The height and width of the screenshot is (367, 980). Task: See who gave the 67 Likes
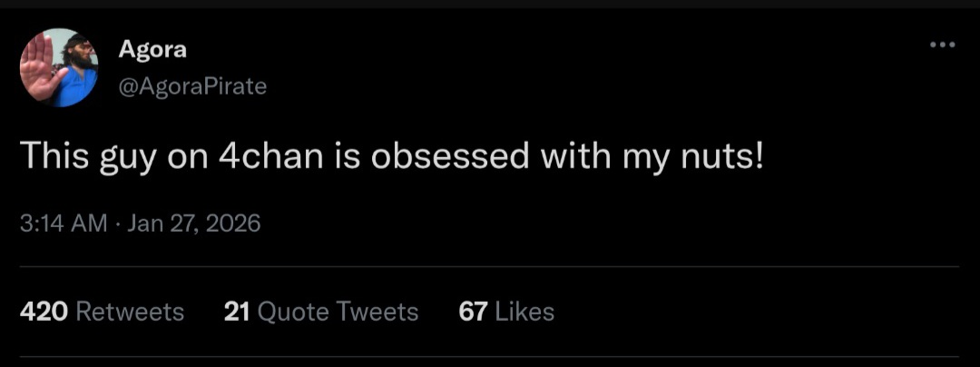(506, 312)
